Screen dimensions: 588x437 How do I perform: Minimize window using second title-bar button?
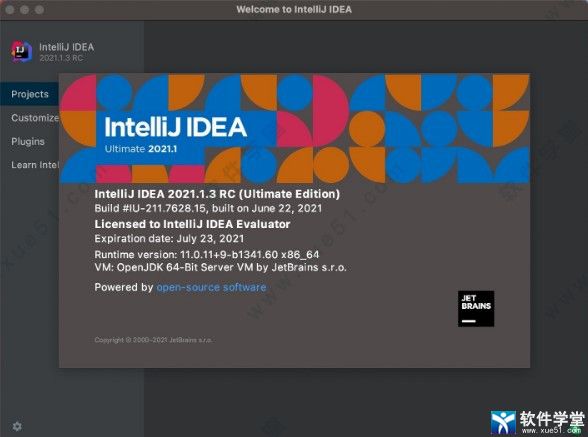[x=25, y=9]
